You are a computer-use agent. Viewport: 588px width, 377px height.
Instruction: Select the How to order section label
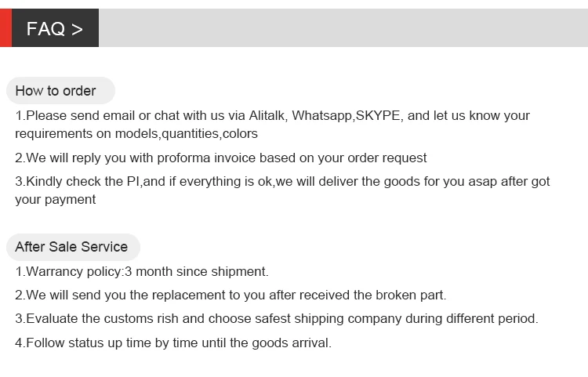click(x=56, y=91)
